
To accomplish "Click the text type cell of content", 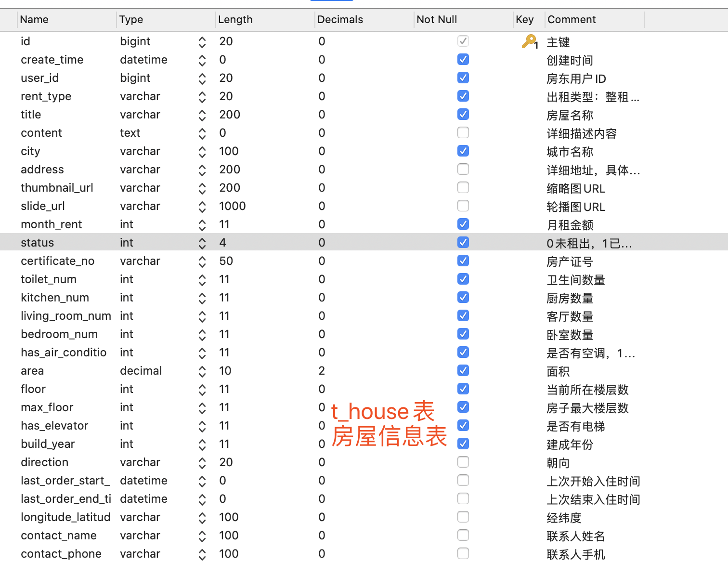I will coord(130,133).
